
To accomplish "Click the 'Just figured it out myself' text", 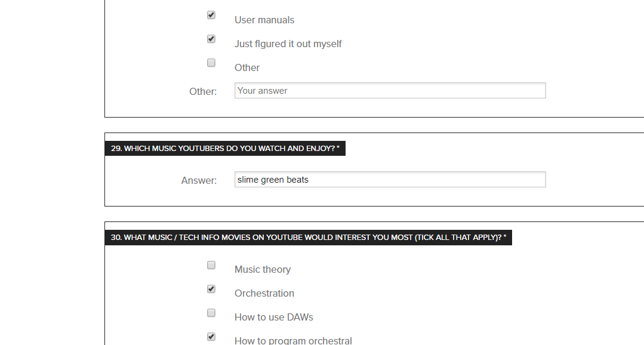I will click(x=288, y=44).
